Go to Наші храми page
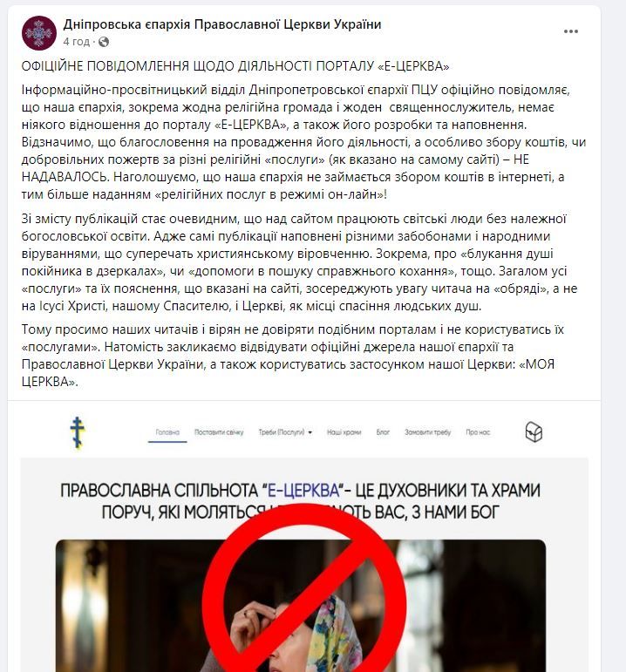 (x=344, y=432)
